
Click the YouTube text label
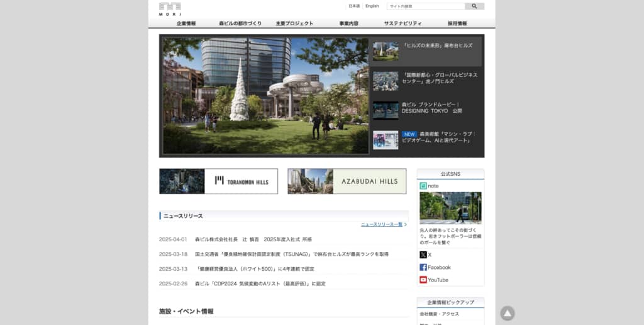pos(438,280)
